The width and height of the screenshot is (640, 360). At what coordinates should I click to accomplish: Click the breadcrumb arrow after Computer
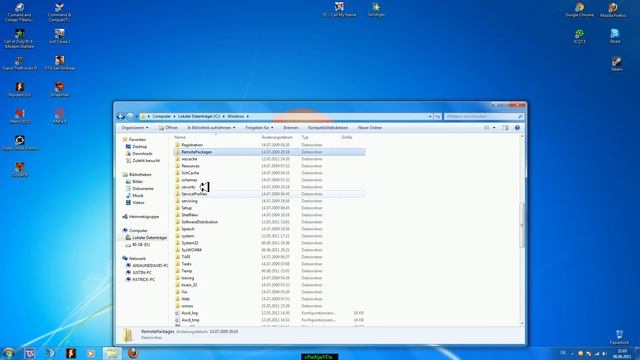[174, 116]
